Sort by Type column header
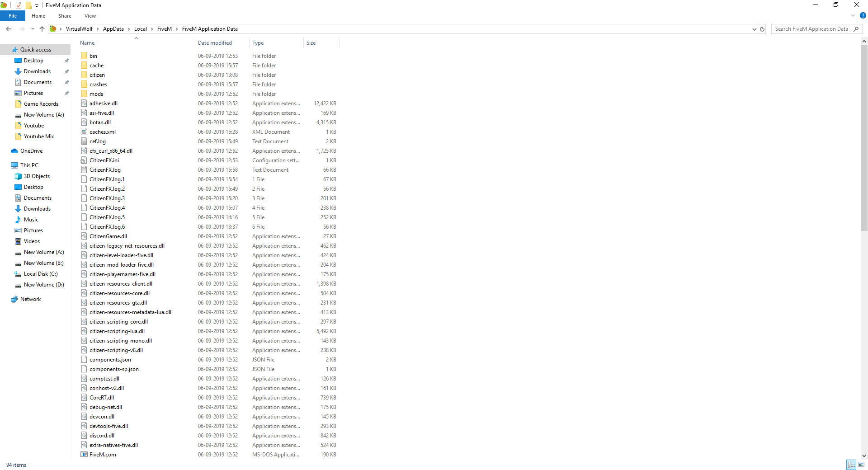Image resolution: width=868 pixels, height=470 pixels. click(x=276, y=43)
